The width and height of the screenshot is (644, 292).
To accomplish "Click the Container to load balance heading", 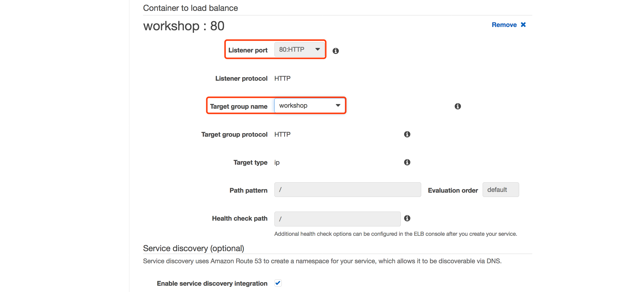I will point(190,8).
